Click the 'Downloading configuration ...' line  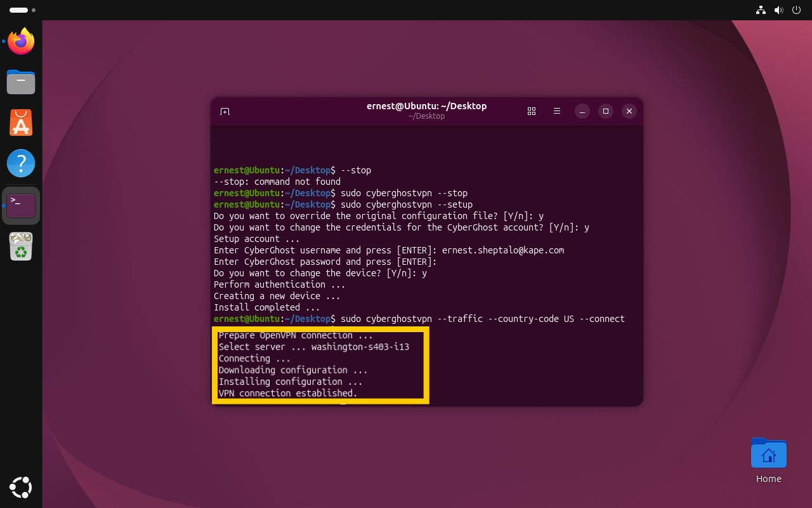pos(293,370)
